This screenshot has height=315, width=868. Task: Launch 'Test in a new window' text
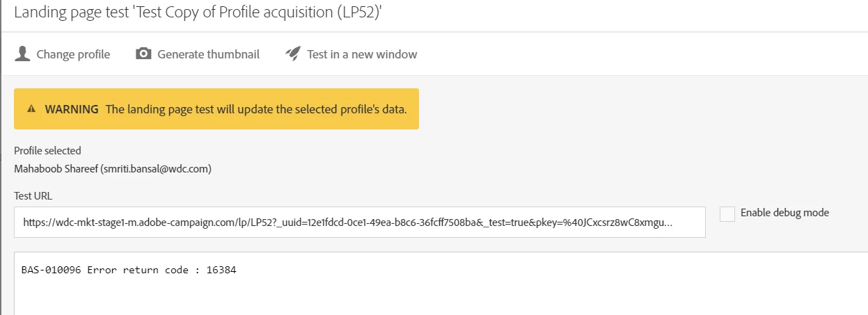click(362, 54)
